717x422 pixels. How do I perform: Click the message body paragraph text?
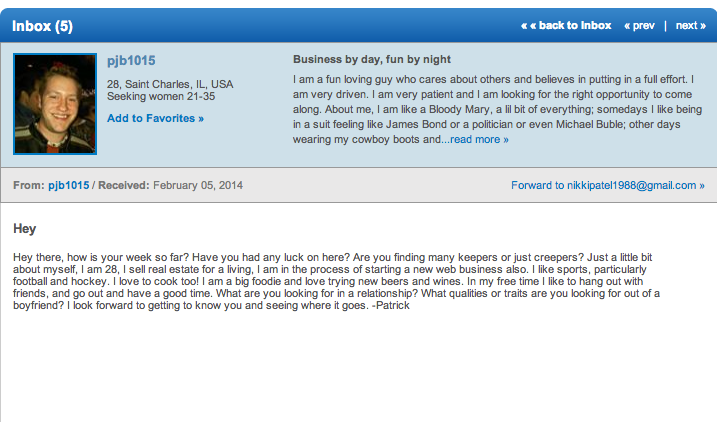click(336, 281)
